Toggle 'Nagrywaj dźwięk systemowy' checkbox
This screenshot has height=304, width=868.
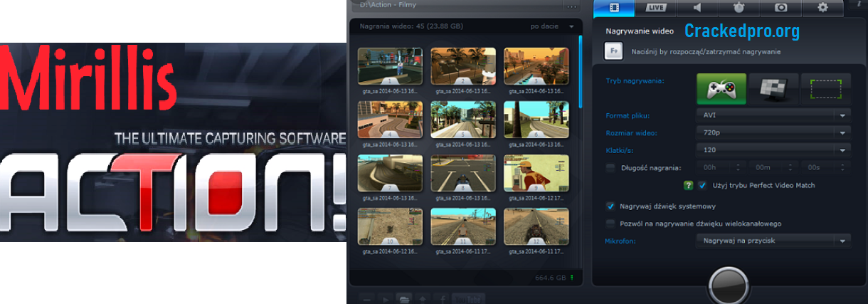(610, 206)
